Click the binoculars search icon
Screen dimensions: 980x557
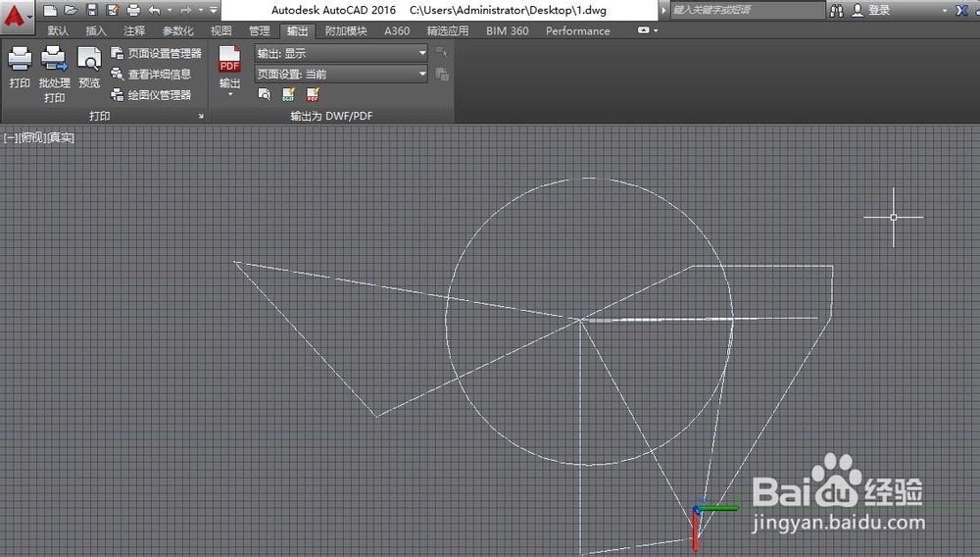point(836,10)
